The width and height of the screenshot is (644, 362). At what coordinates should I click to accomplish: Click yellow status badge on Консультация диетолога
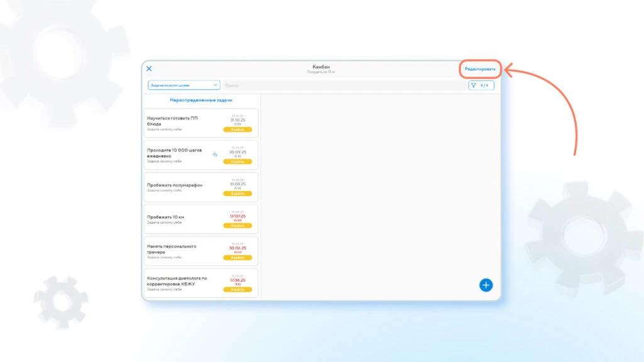point(237,289)
